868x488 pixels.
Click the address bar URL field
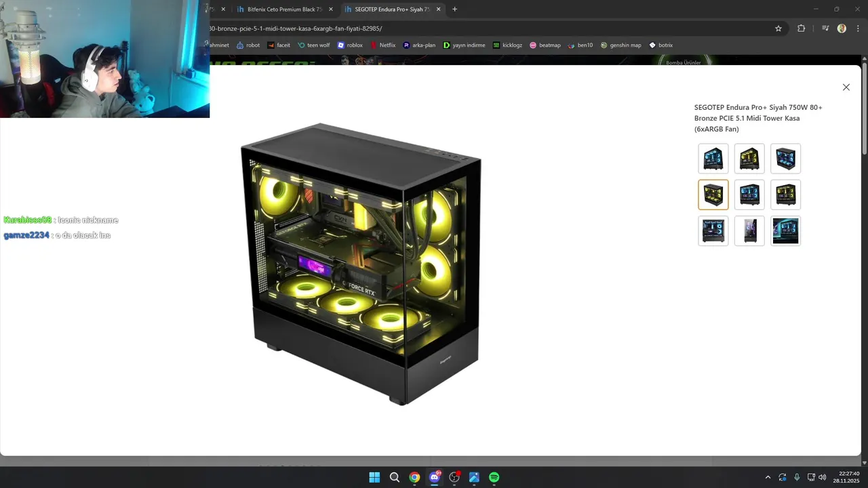click(488, 28)
